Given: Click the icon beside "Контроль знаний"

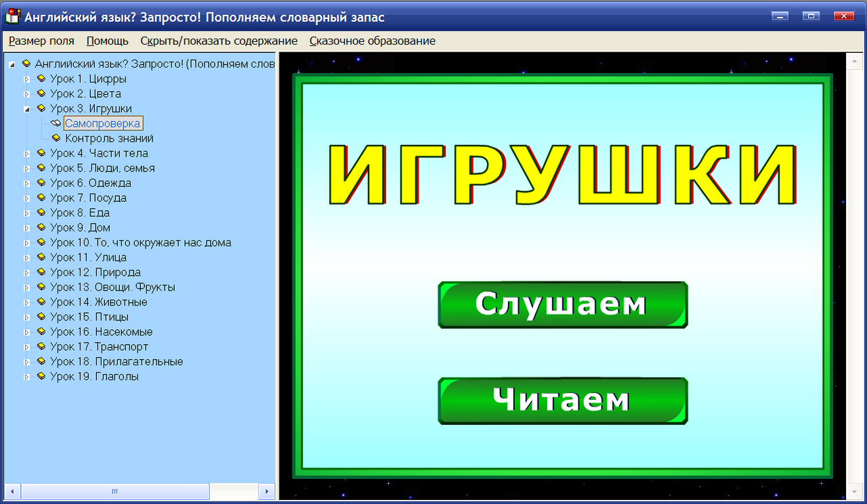Looking at the screenshot, I should click(57, 138).
